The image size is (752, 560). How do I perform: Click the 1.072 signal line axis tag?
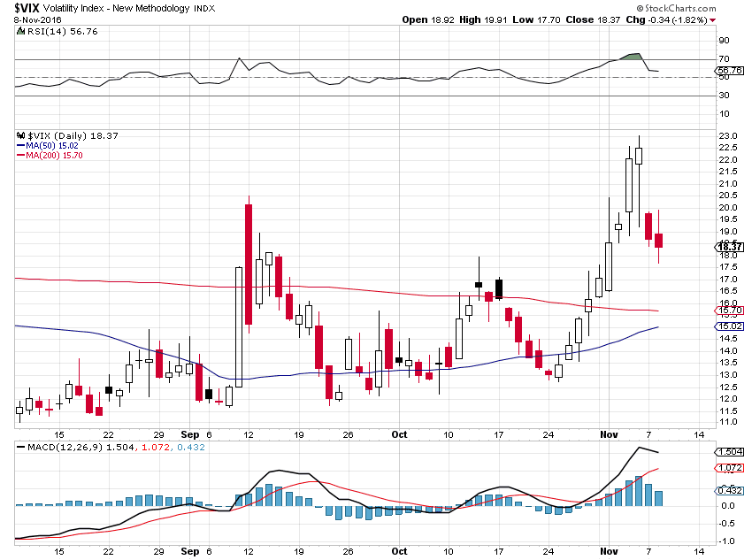730,467
